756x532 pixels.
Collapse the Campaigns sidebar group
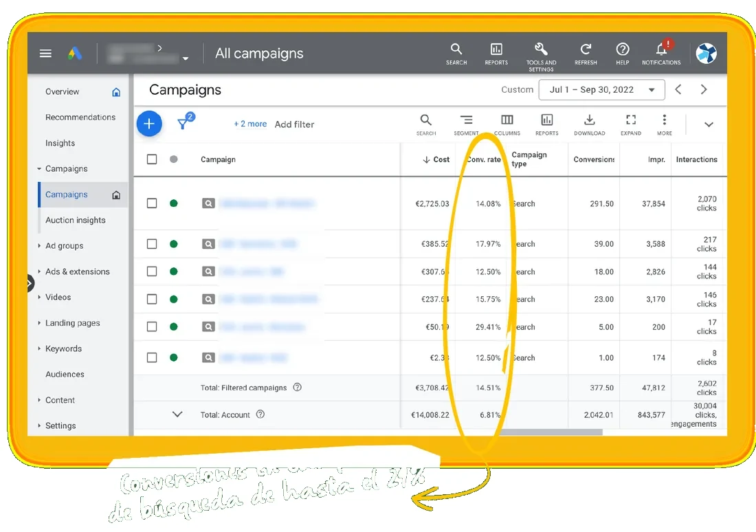pos(39,169)
